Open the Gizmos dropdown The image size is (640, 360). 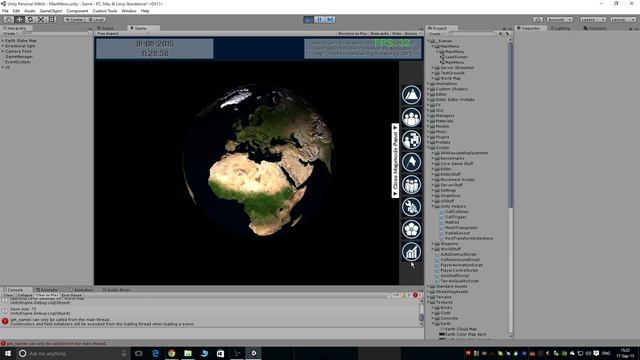(x=413, y=33)
